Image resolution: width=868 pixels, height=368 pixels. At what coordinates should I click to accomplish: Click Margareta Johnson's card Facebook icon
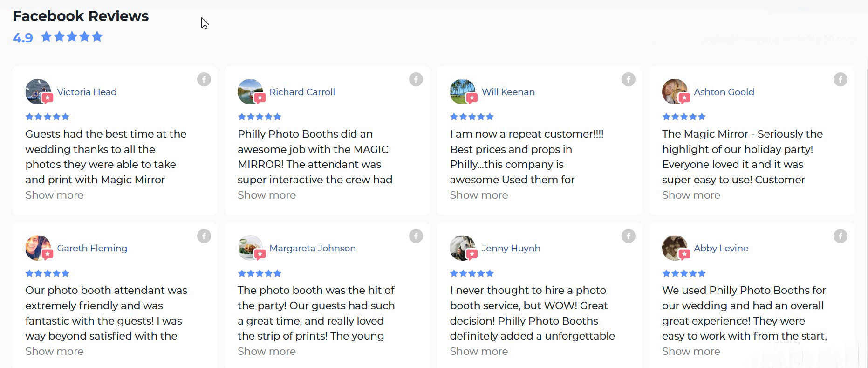[x=416, y=236]
